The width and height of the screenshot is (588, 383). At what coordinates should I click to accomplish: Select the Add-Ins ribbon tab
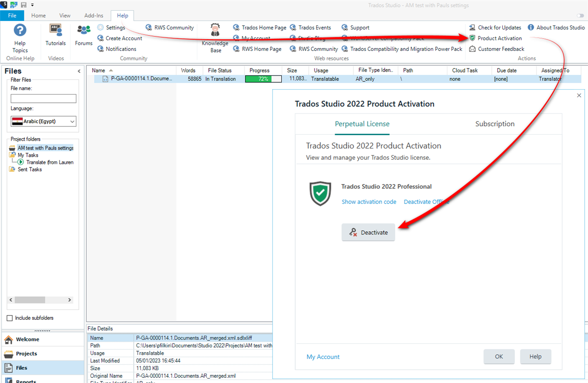pyautogui.click(x=93, y=15)
